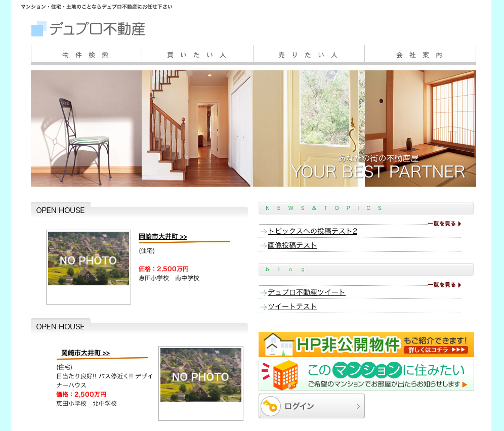Go to the 買いたい人 menu

coord(197,55)
